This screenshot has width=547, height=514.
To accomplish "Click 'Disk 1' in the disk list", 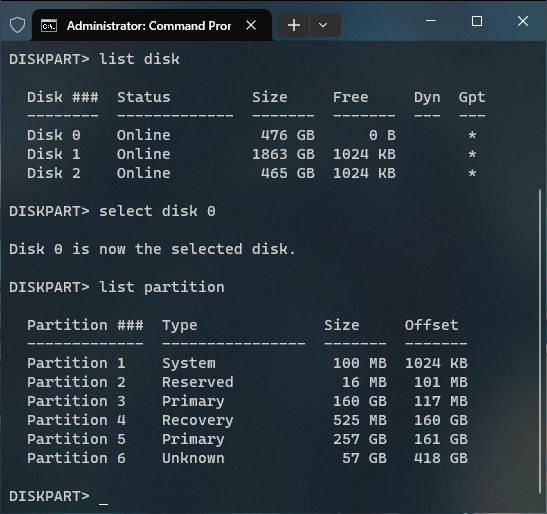I will (x=54, y=154).
